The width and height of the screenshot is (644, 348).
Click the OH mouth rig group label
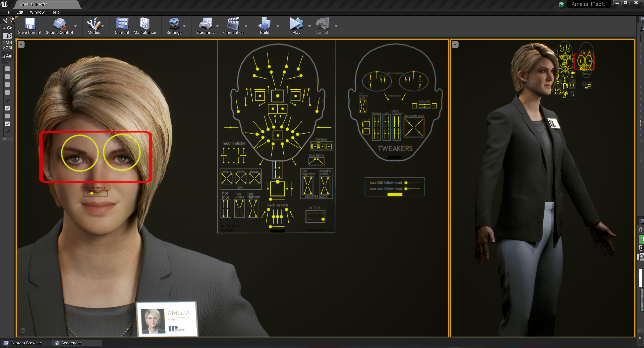click(x=240, y=187)
